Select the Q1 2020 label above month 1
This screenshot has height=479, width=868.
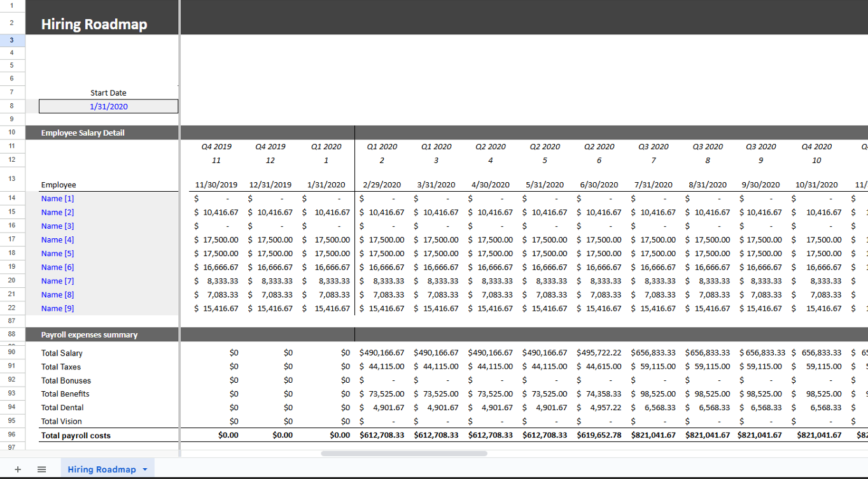click(x=326, y=147)
